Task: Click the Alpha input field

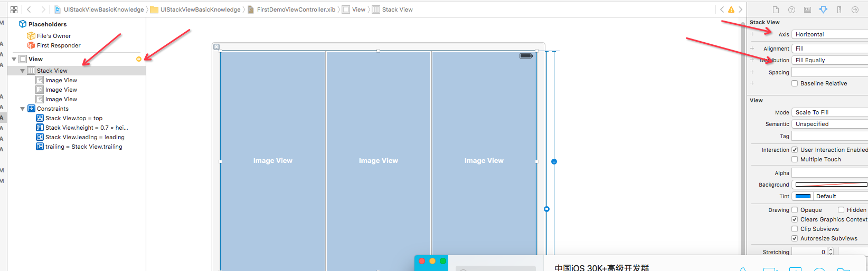Action: click(x=829, y=173)
